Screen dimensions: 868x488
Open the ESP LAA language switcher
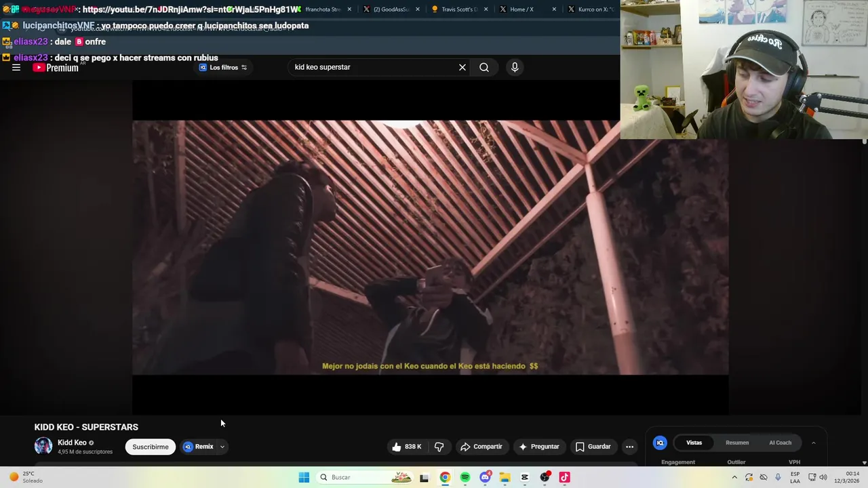tap(795, 477)
